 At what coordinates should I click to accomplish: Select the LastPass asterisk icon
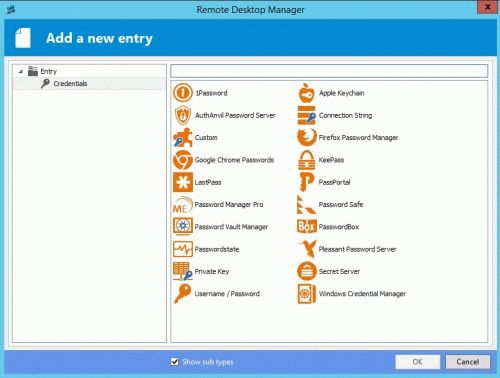tap(183, 182)
